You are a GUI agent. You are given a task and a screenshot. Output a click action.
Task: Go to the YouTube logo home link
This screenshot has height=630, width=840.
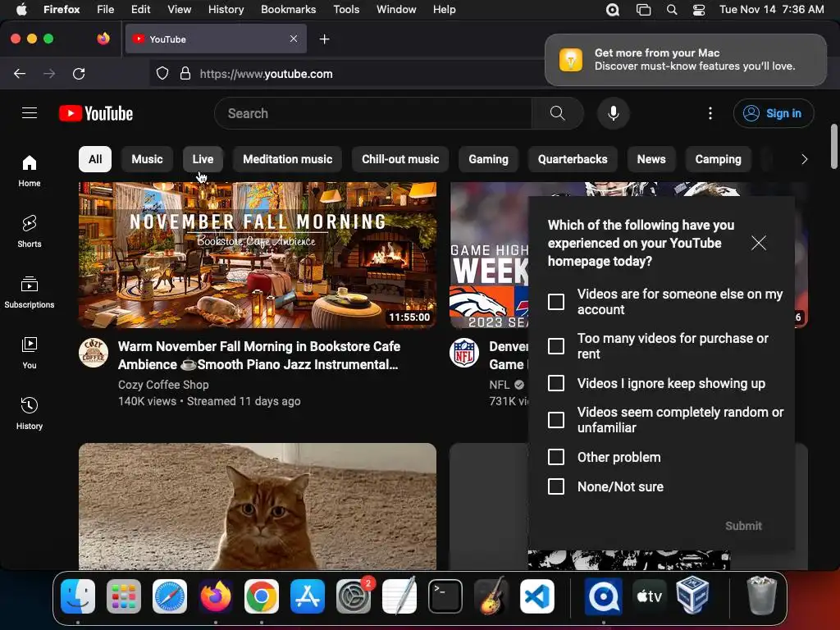click(96, 113)
